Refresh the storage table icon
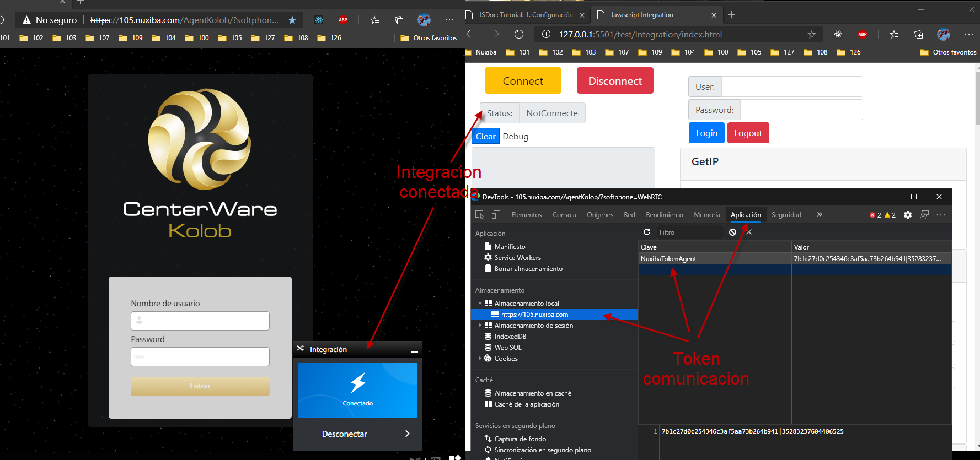Screen dimensions: 980x460 (647, 232)
